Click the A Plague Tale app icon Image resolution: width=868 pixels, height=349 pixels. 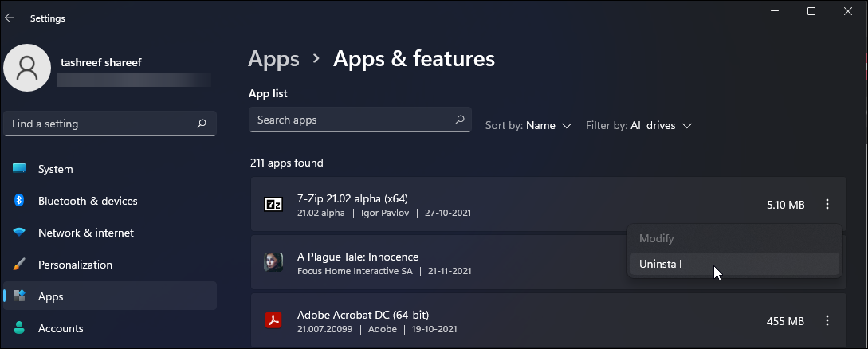click(x=273, y=263)
